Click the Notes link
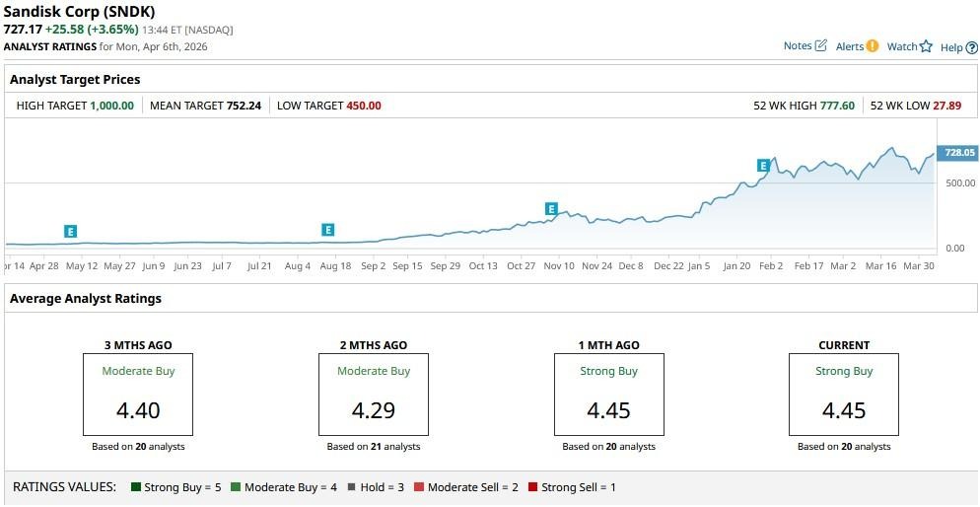Viewport: 980px width, 507px height. pos(798,45)
